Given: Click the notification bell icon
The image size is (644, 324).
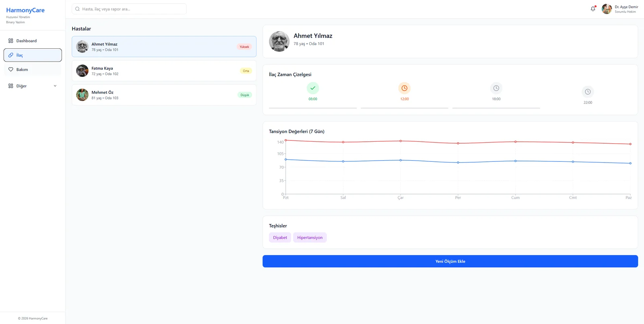Looking at the screenshot, I should [x=593, y=9].
